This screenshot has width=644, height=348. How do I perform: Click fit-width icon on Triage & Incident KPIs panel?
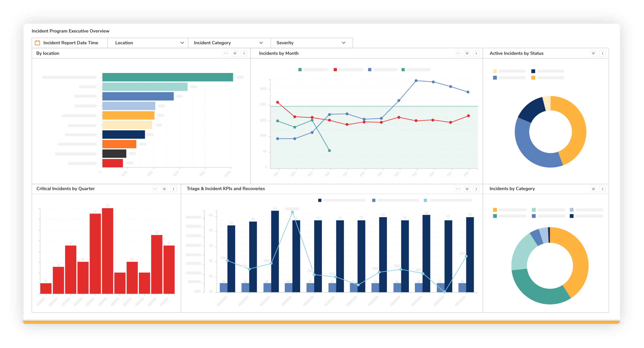pyautogui.click(x=458, y=189)
